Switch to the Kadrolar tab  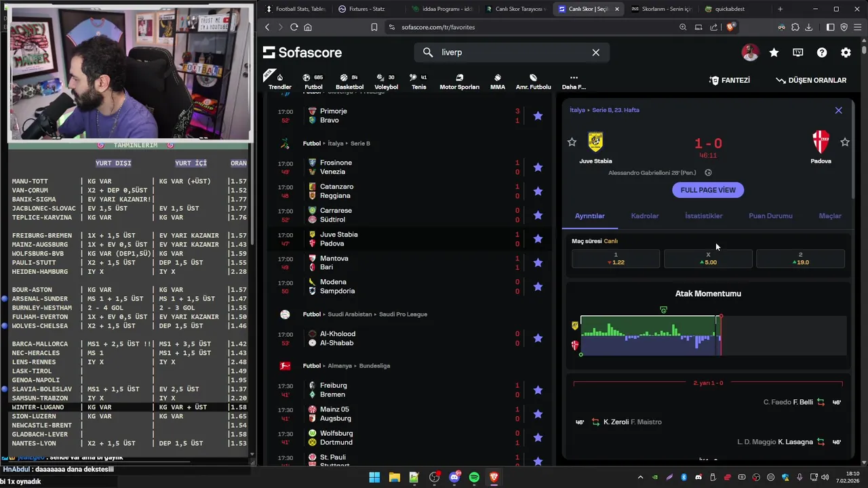pos(645,216)
